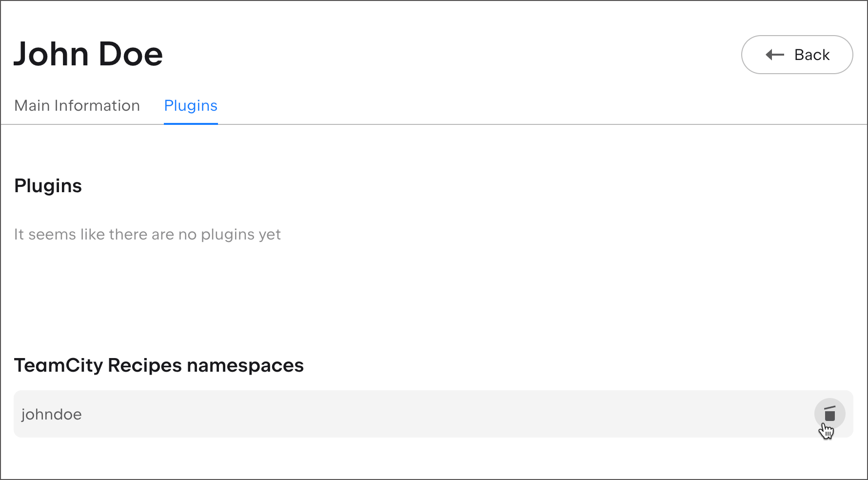Click the word 'Main' in first tab
868x480 pixels.
[x=32, y=106]
